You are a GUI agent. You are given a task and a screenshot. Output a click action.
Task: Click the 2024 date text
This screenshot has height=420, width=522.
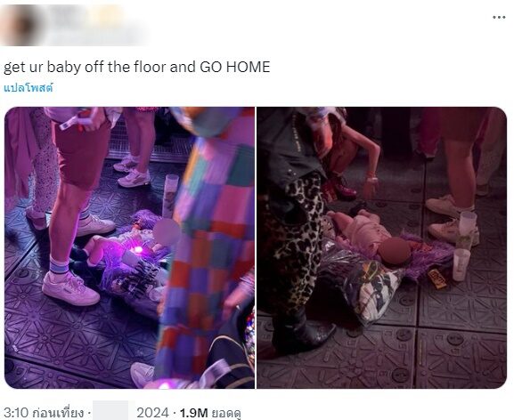(x=152, y=413)
